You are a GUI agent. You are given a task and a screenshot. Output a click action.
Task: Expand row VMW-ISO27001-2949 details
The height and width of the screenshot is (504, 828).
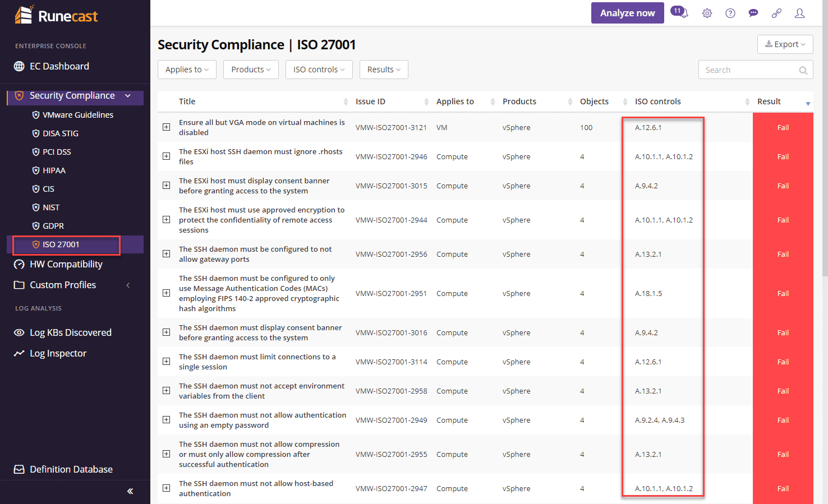click(x=166, y=420)
